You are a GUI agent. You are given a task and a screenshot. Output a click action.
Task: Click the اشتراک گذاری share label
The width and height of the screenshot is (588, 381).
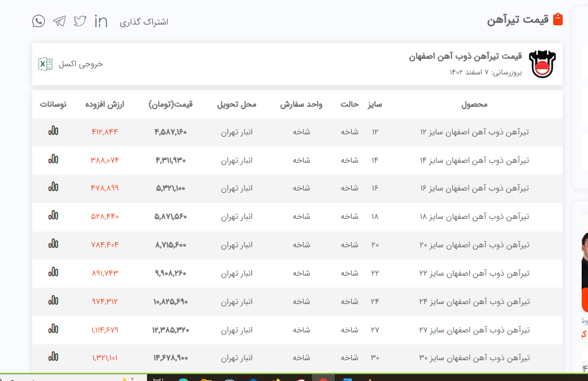tap(147, 21)
